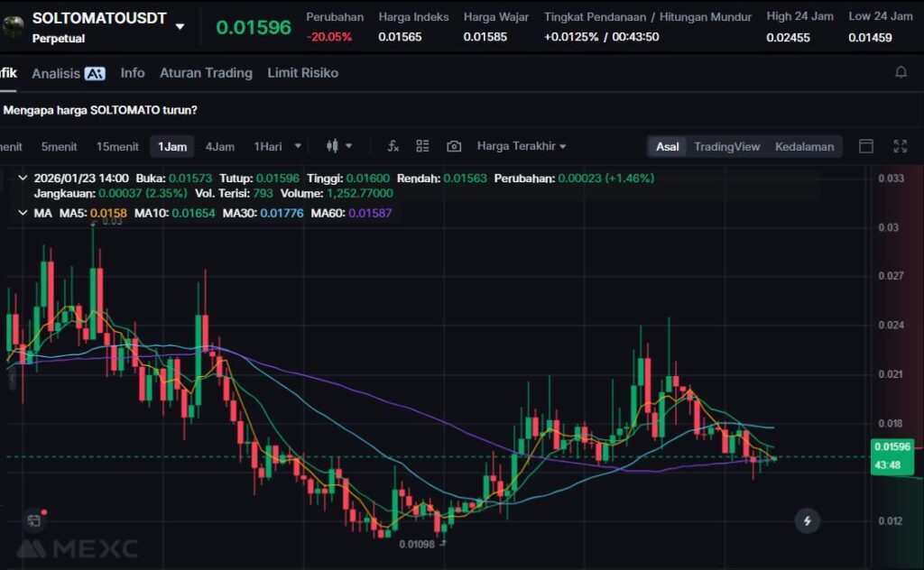Open the SOLTOMATOUSDT pair selector dropdown
924x570 pixels.
[180, 26]
